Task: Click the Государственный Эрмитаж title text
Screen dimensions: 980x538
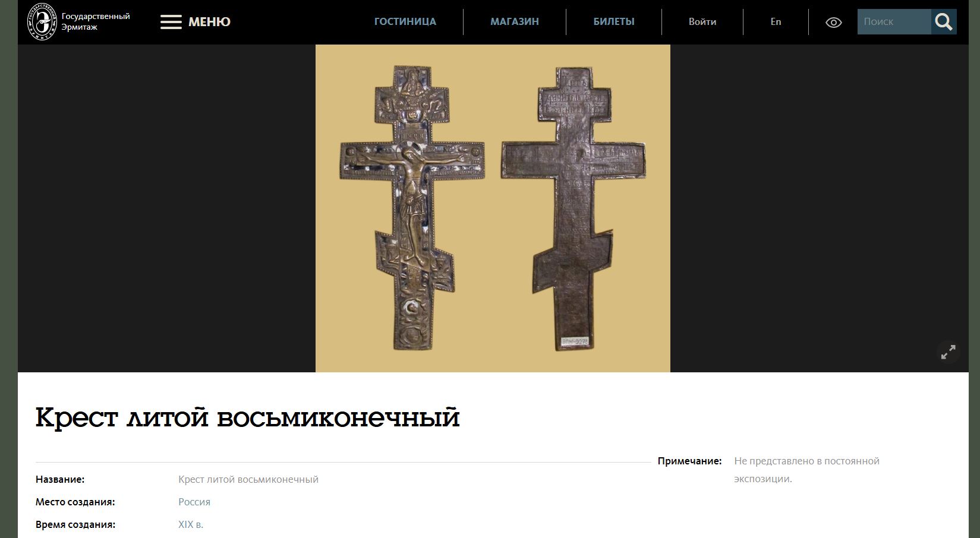Action: click(96, 21)
